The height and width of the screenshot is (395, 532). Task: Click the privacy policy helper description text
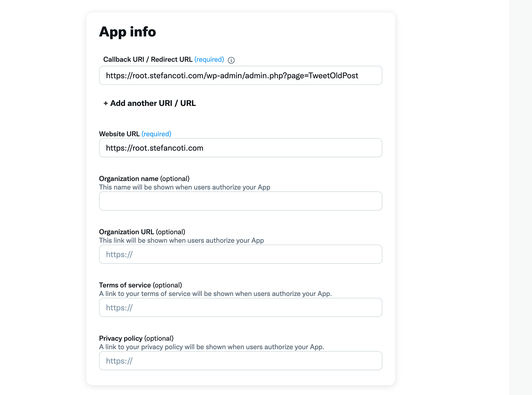pyautogui.click(x=211, y=347)
